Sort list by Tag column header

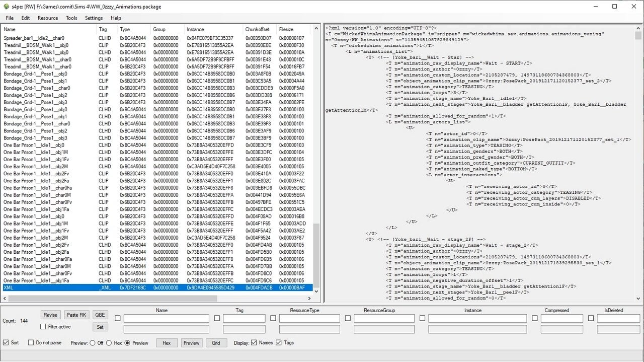pyautogui.click(x=107, y=29)
